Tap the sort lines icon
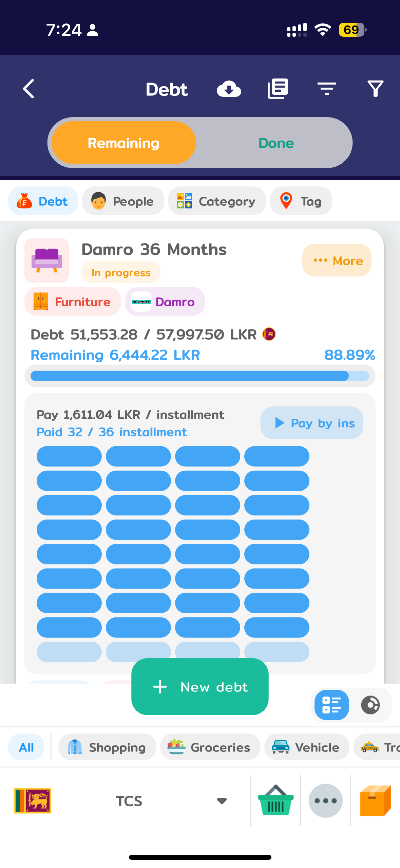The height and width of the screenshot is (868, 400). point(326,89)
